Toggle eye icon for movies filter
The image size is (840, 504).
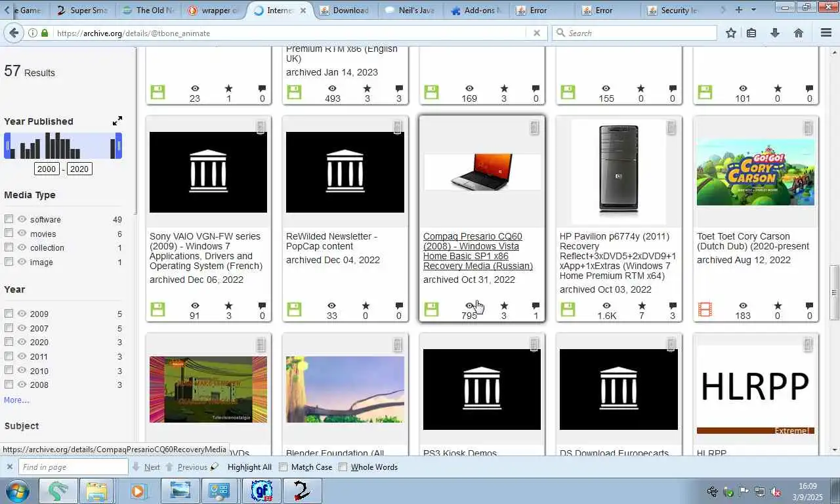coord(22,233)
